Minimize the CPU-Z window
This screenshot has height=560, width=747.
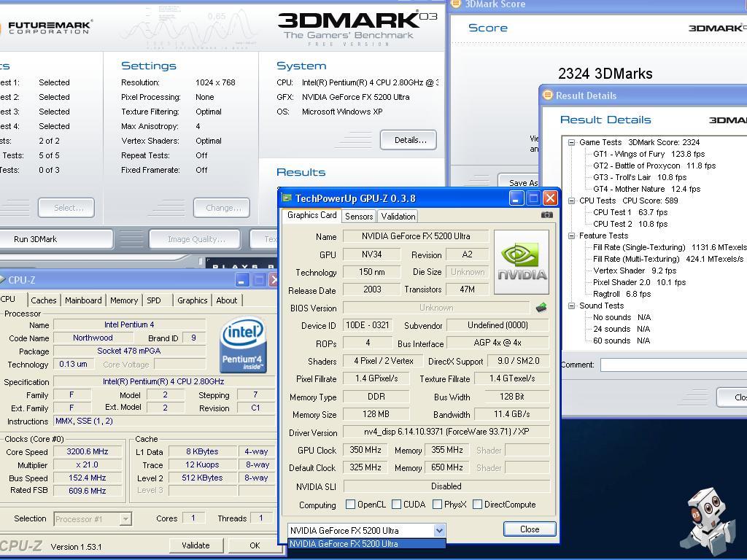[x=242, y=280]
